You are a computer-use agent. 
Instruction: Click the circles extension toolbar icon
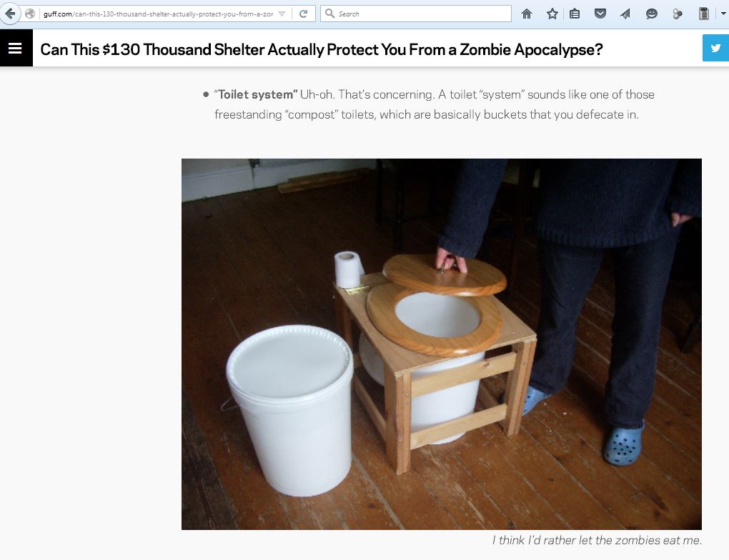pos(677,14)
